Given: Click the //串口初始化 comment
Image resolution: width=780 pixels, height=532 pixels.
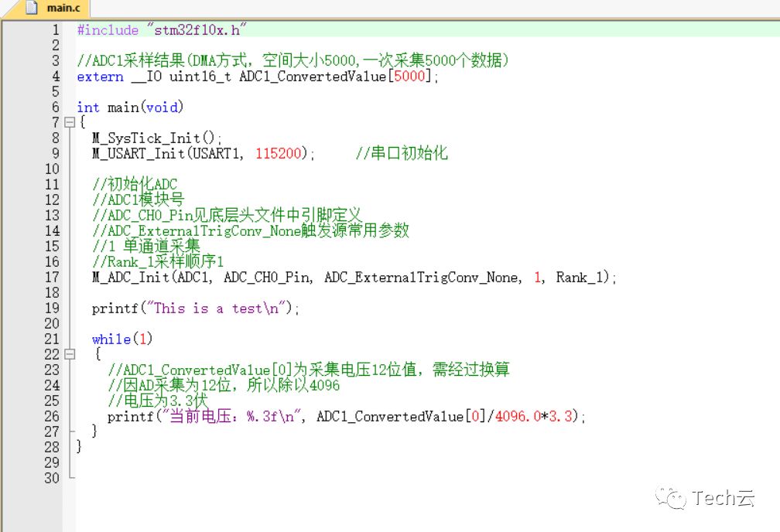Looking at the screenshot, I should coord(402,153).
